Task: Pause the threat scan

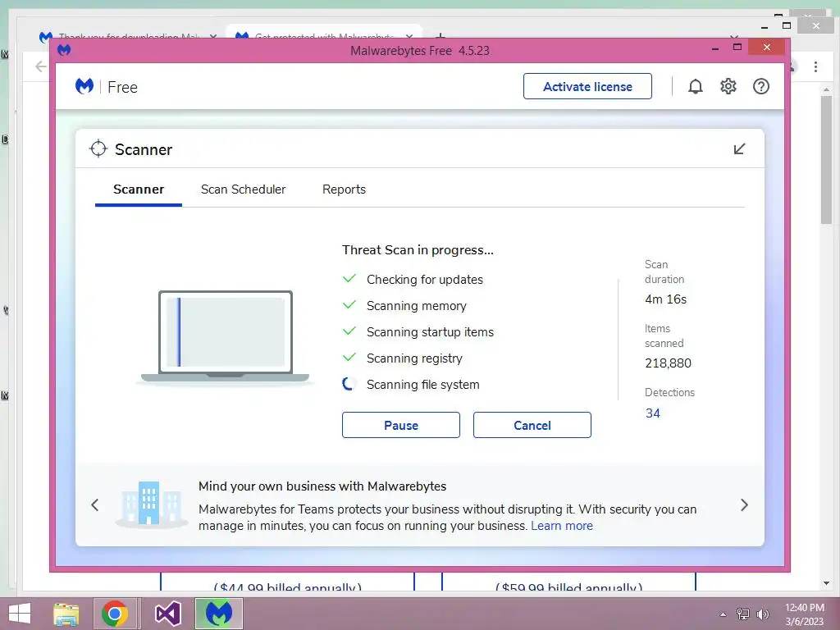Action: 400,425
